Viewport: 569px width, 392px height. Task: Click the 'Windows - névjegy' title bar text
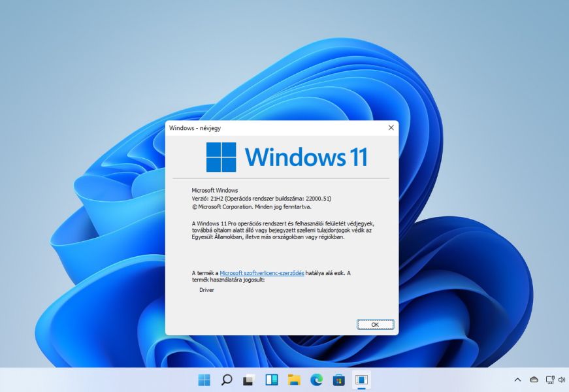(x=195, y=128)
